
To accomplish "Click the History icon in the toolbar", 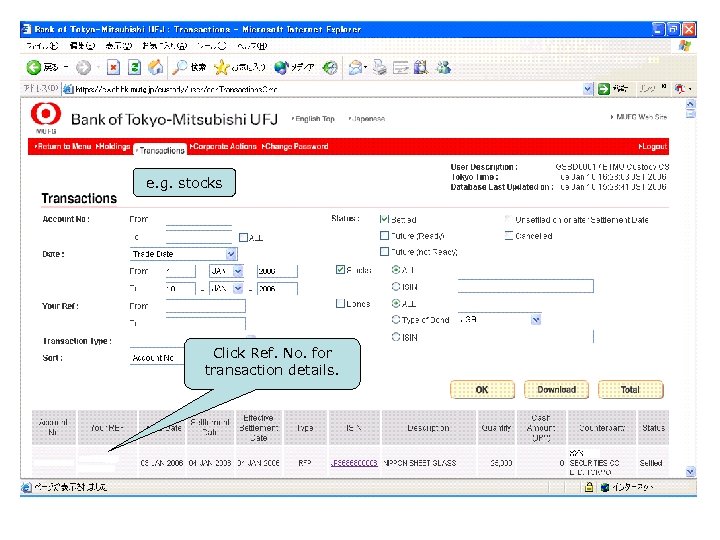I will click(x=330, y=68).
